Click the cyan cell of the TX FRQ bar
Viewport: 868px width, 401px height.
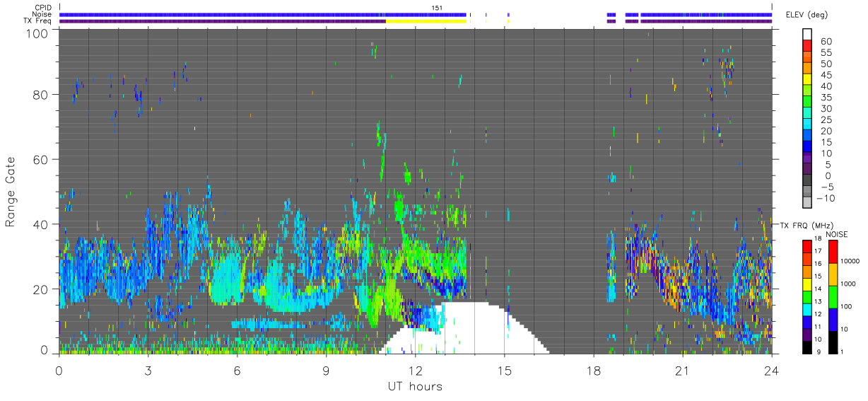(x=808, y=309)
